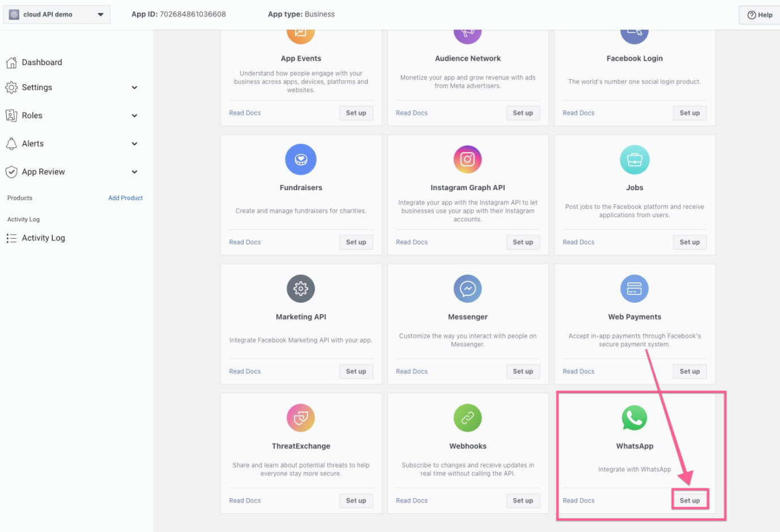
Task: Click the Activity Log list icon
Action: [11, 238]
